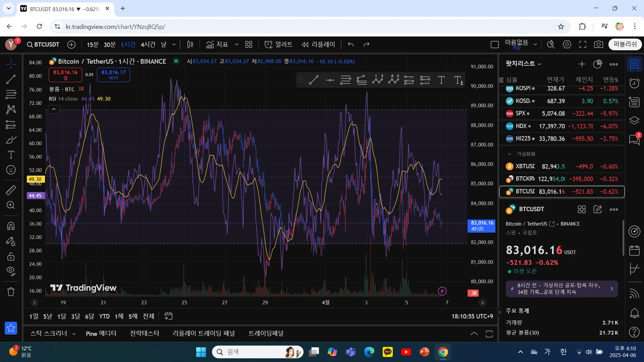Click the publish button

point(625,44)
